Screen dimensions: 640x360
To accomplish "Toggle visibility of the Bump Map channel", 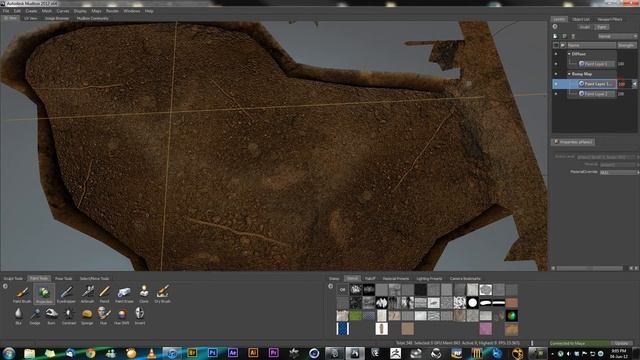I will [x=556, y=74].
